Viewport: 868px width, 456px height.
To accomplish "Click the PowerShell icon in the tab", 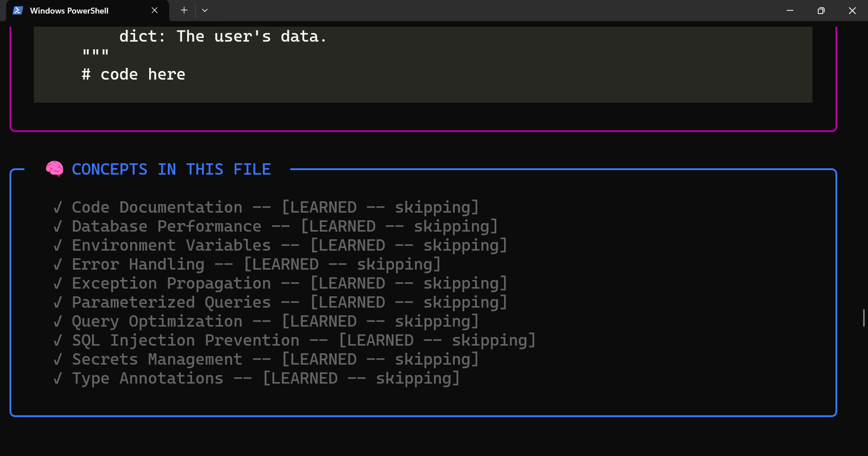I will [x=18, y=10].
